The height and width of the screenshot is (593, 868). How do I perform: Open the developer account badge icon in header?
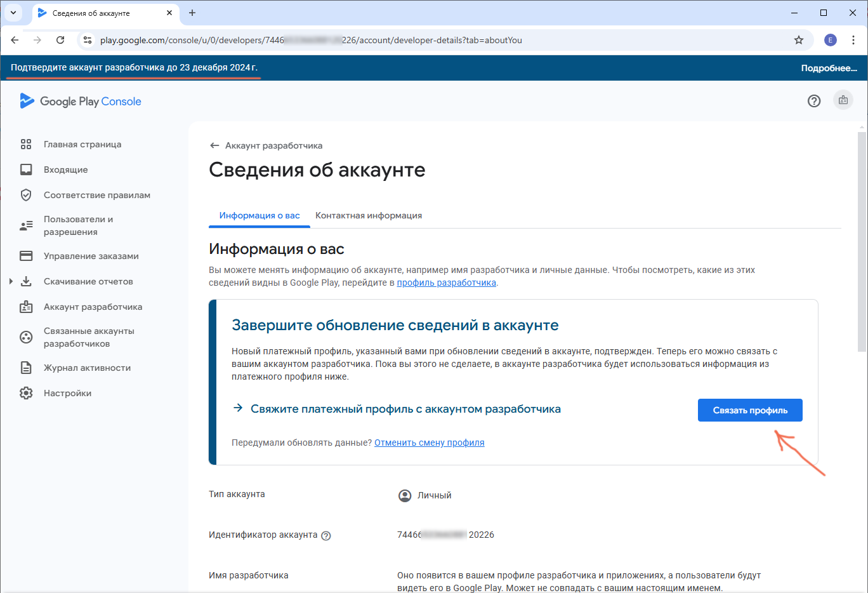pyautogui.click(x=843, y=100)
